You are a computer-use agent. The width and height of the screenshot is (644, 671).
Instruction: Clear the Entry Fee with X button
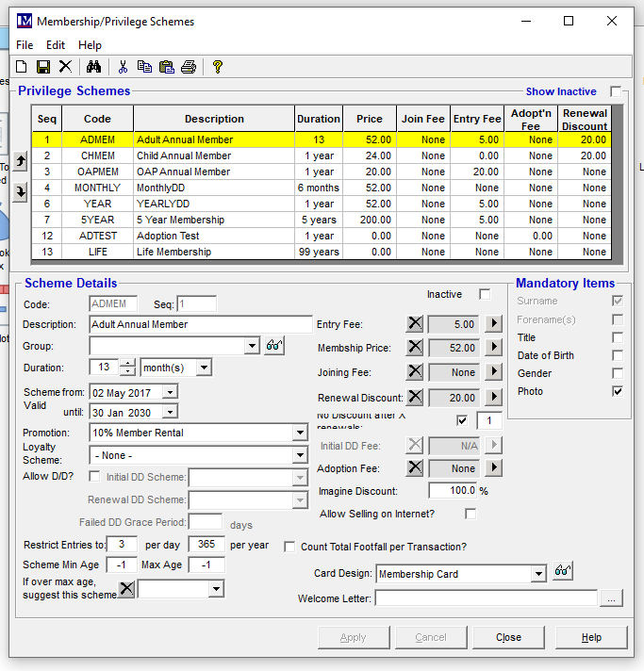point(415,324)
